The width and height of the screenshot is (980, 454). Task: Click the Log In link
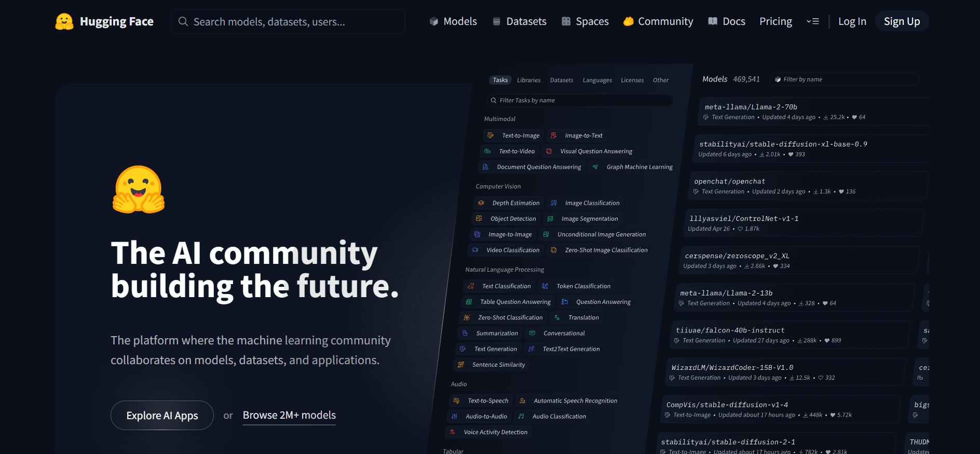(x=852, y=21)
